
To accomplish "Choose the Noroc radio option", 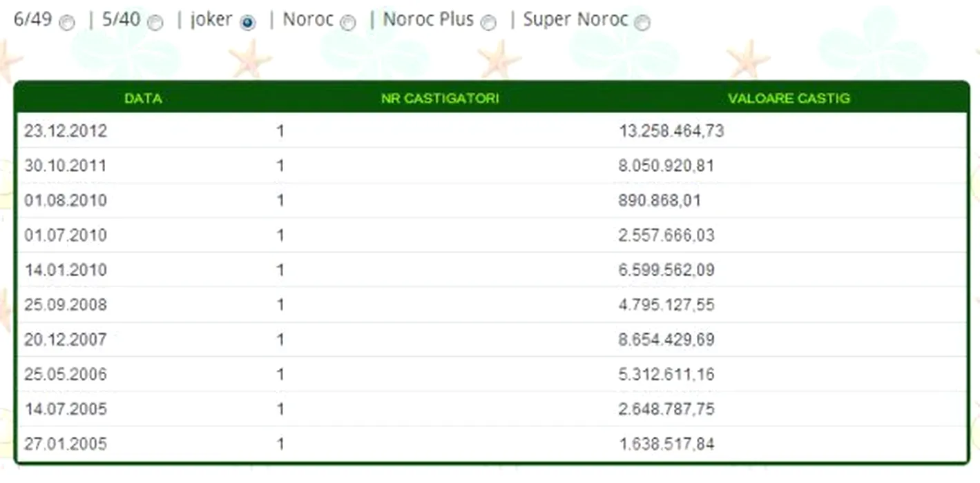I will pos(348,23).
